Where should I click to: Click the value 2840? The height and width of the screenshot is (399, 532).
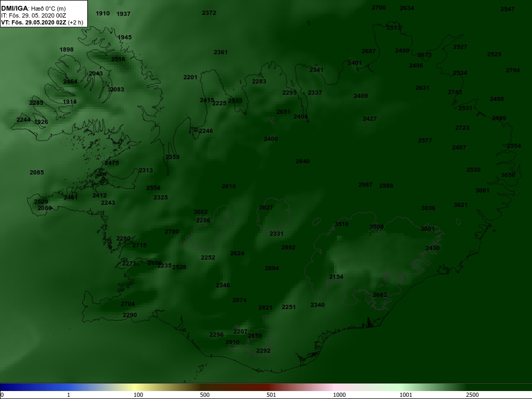click(x=303, y=162)
